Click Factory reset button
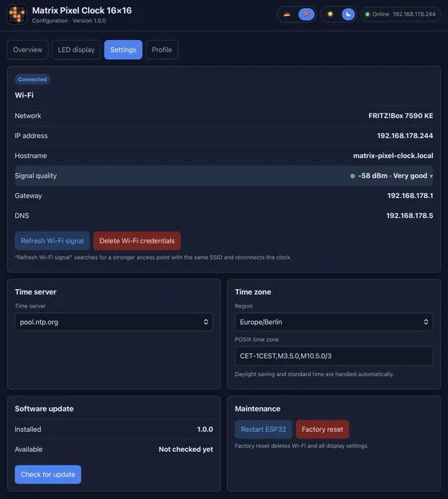This screenshot has height=499, width=448. click(x=323, y=430)
